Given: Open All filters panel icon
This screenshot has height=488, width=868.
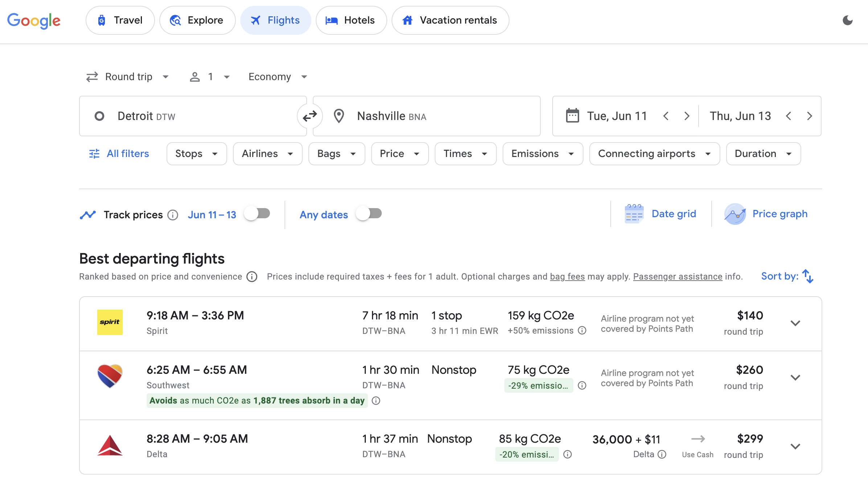Looking at the screenshot, I should pyautogui.click(x=94, y=154).
